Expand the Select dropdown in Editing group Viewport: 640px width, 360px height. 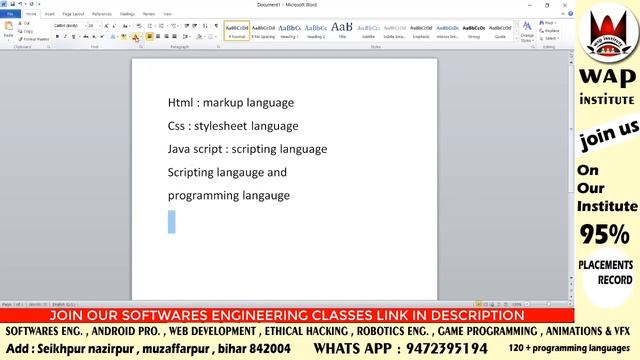point(549,38)
